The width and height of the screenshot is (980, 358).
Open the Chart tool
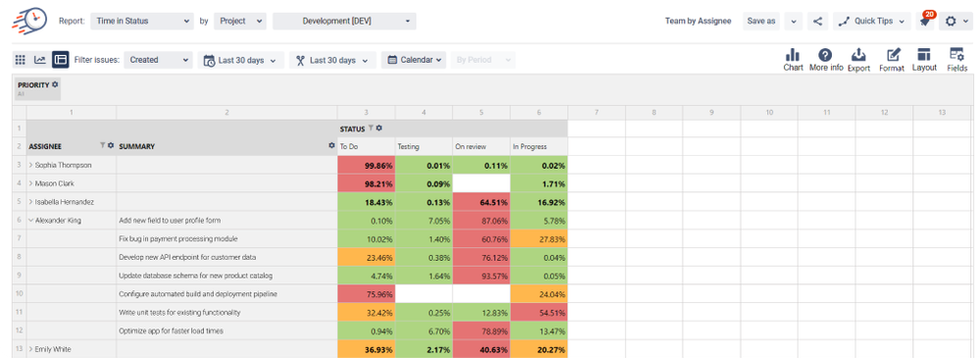(x=794, y=60)
